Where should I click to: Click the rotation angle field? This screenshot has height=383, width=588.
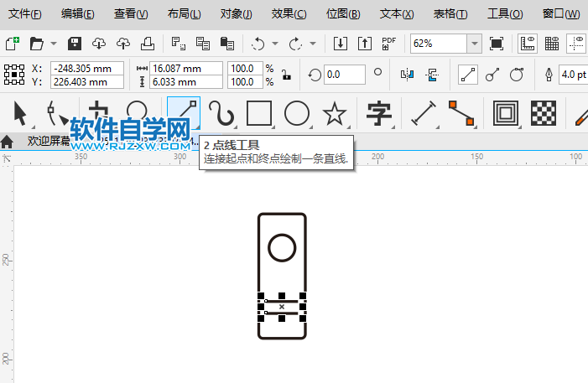coord(344,75)
